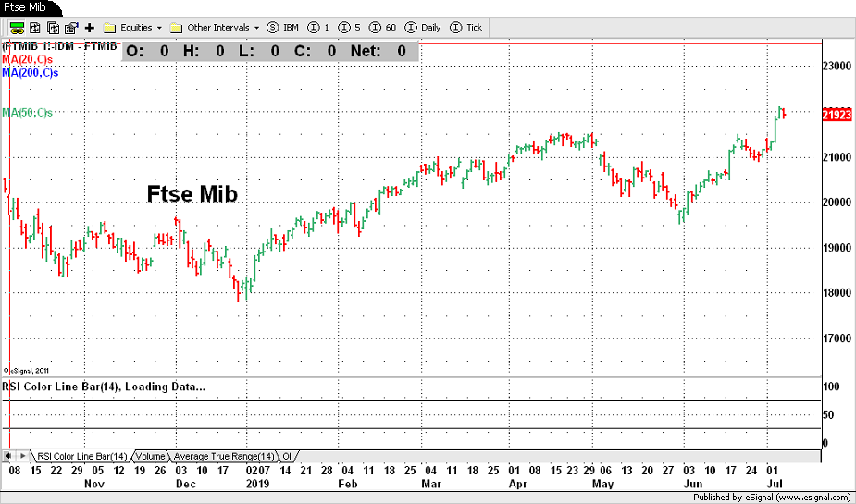Switch to the Volume study tab
The image size is (856, 504).
150,456
